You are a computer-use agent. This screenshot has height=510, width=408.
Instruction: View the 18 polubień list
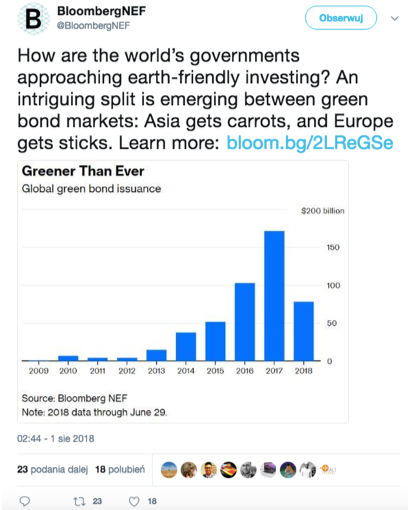pos(120,469)
